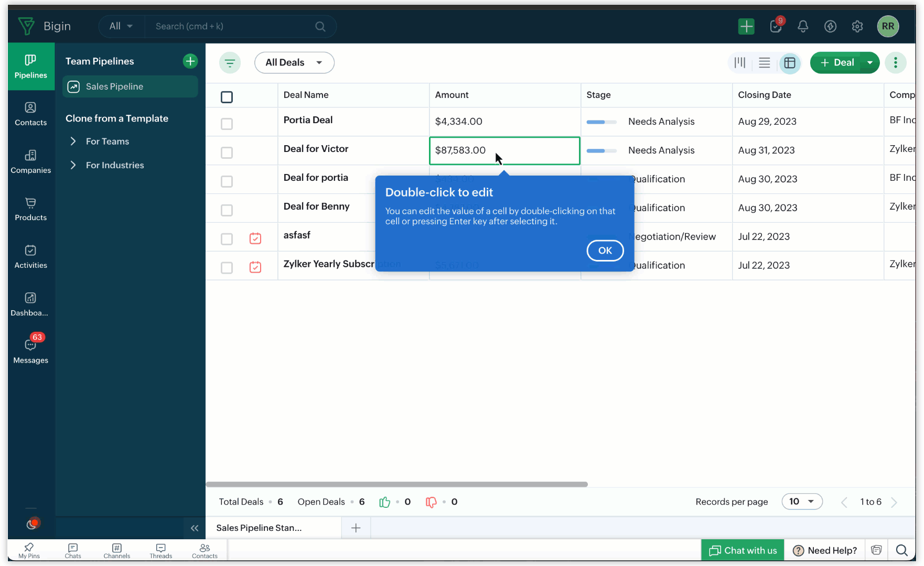Select Sales Pipeline in Team Pipelines
924x566 pixels.
(x=130, y=86)
